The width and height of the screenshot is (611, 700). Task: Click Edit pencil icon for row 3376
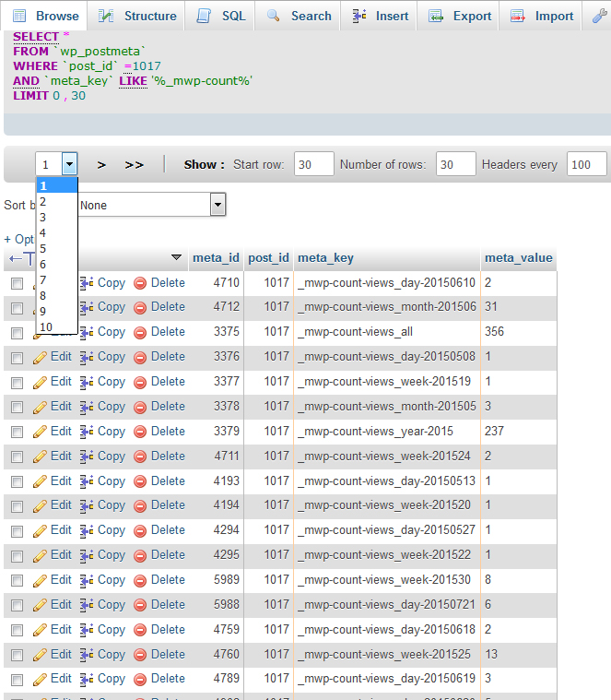(40, 358)
